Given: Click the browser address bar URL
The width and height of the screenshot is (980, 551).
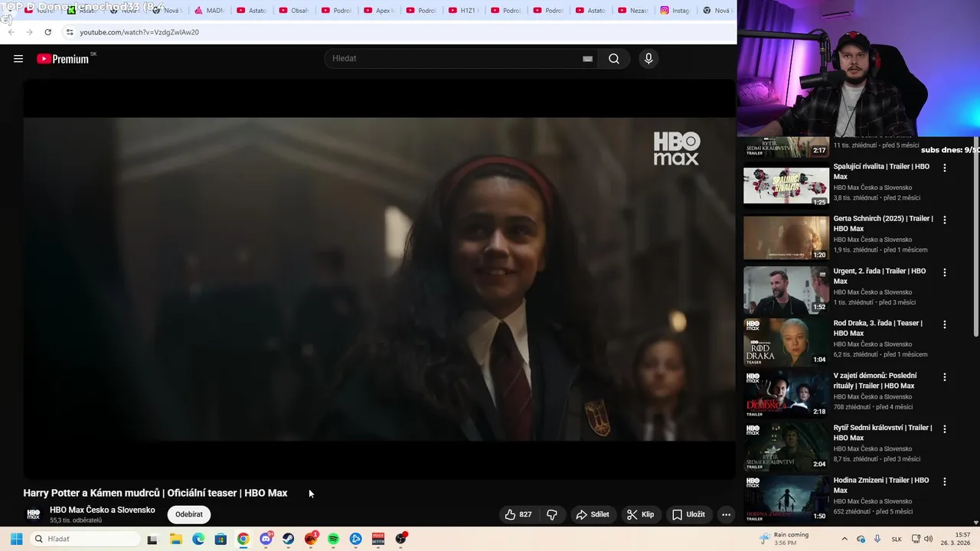Looking at the screenshot, I should pos(139,32).
